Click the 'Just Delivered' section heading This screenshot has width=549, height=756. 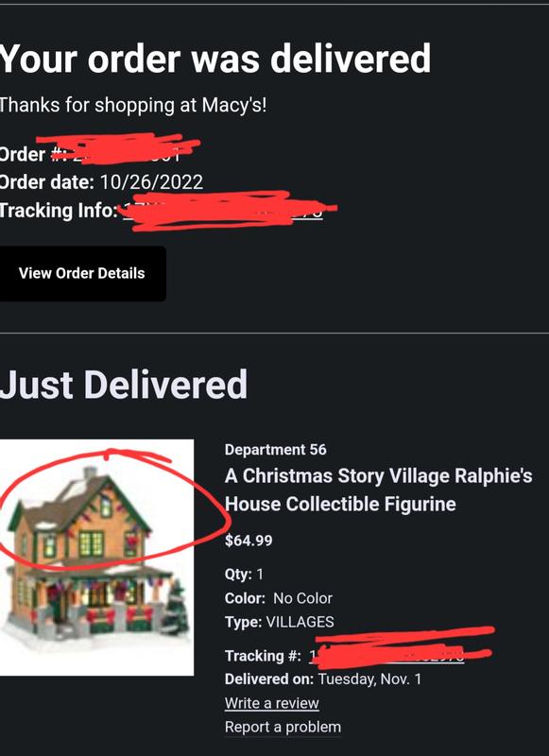coord(124,385)
